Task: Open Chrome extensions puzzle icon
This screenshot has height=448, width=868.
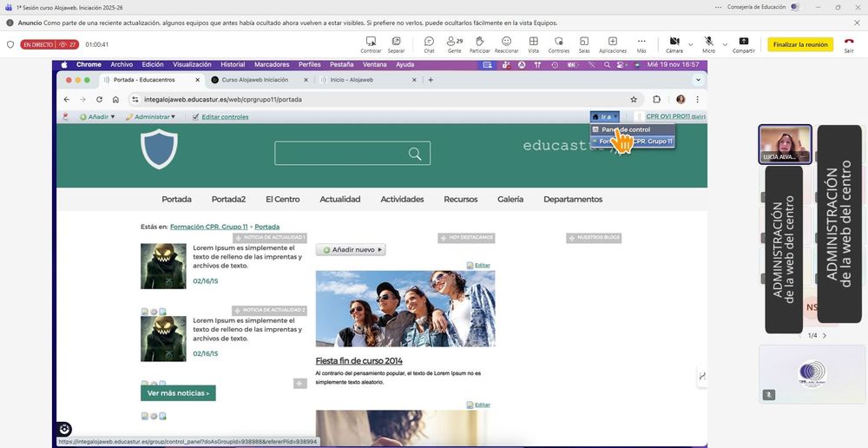Action: (656, 100)
